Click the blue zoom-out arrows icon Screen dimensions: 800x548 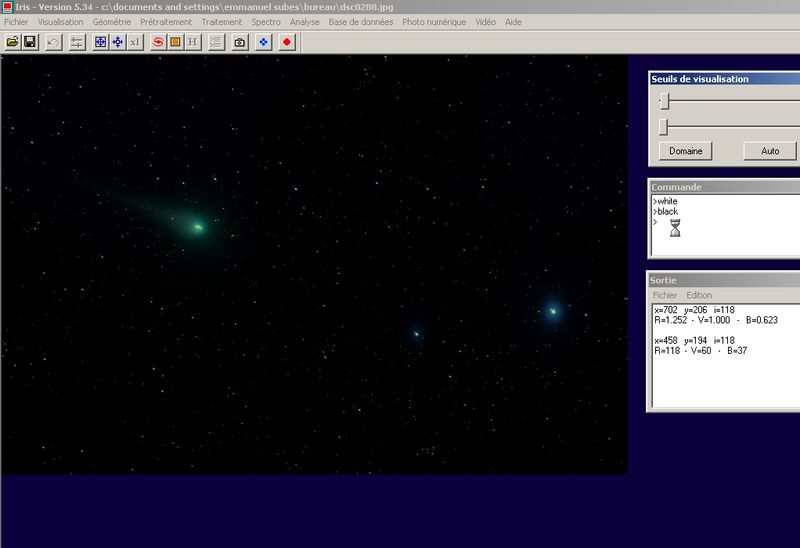118,42
